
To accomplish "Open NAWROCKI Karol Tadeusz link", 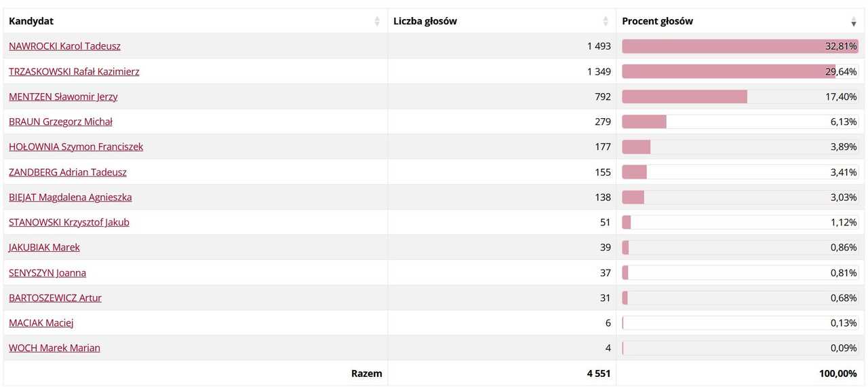I will [64, 46].
